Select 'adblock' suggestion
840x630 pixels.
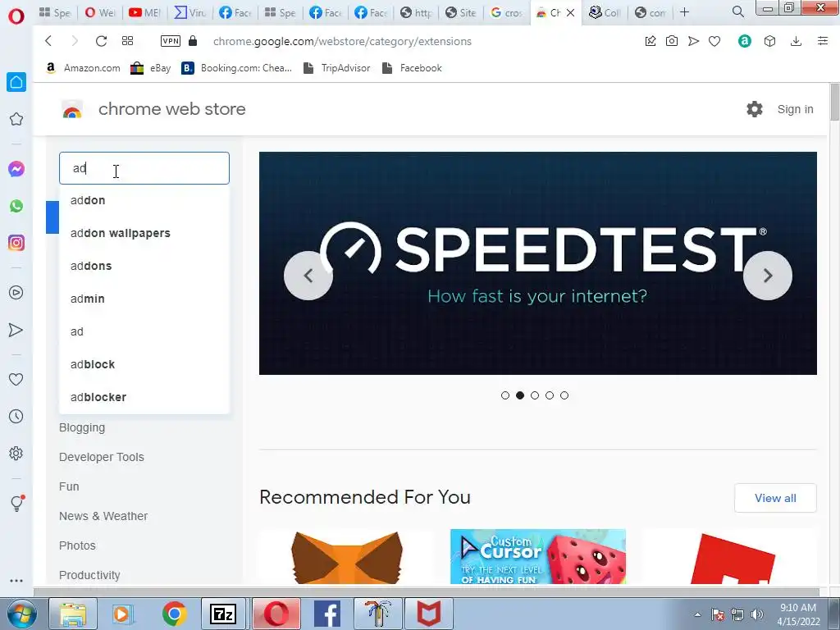tap(144, 364)
